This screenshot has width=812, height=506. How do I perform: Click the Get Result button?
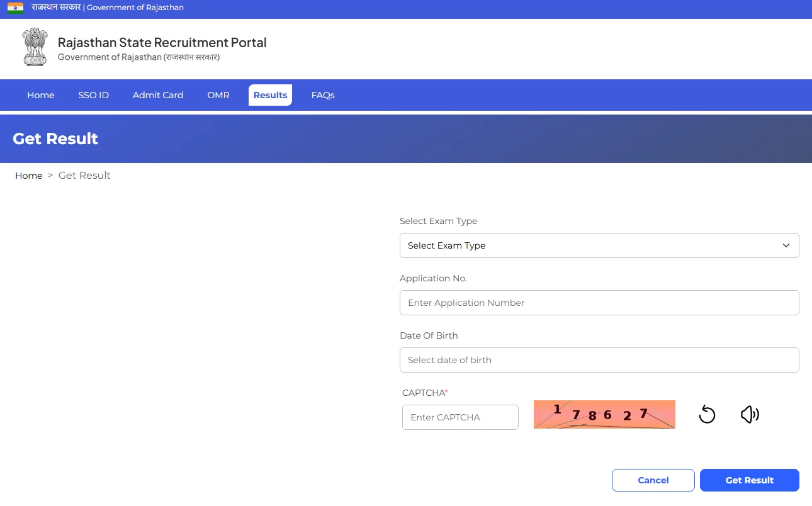(750, 480)
